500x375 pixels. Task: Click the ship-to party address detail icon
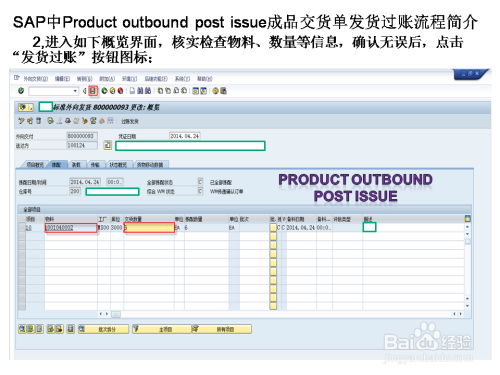(x=108, y=145)
